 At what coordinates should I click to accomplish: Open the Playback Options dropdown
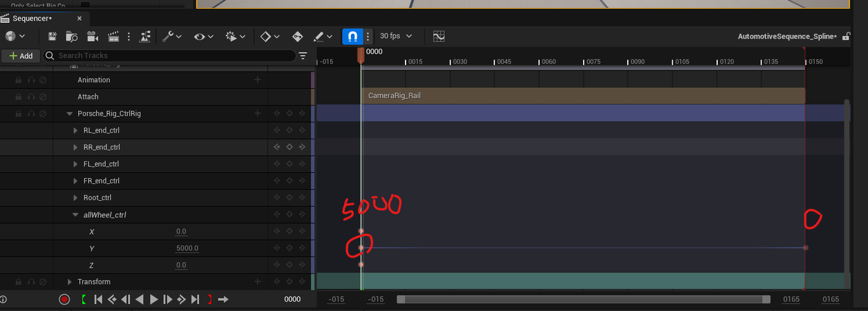[x=235, y=36]
